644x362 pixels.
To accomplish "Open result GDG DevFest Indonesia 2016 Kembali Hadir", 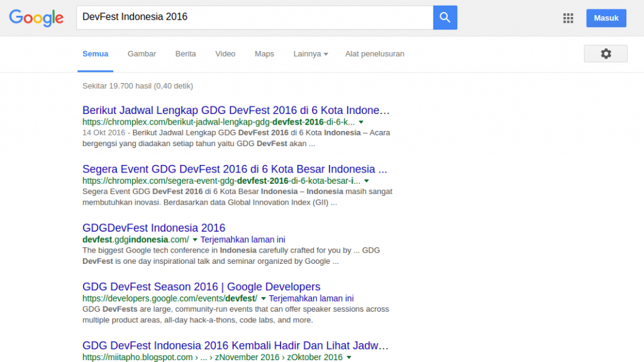I will tap(235, 346).
